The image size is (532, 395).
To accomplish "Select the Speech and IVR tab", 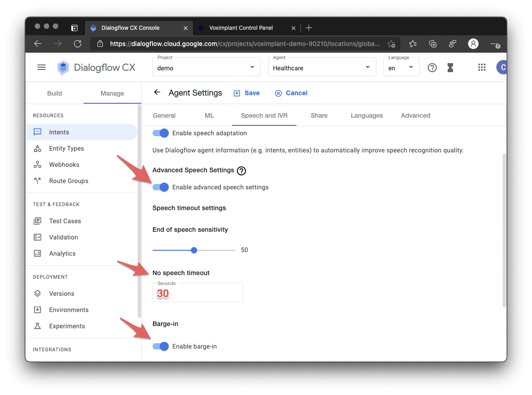I will coord(264,115).
